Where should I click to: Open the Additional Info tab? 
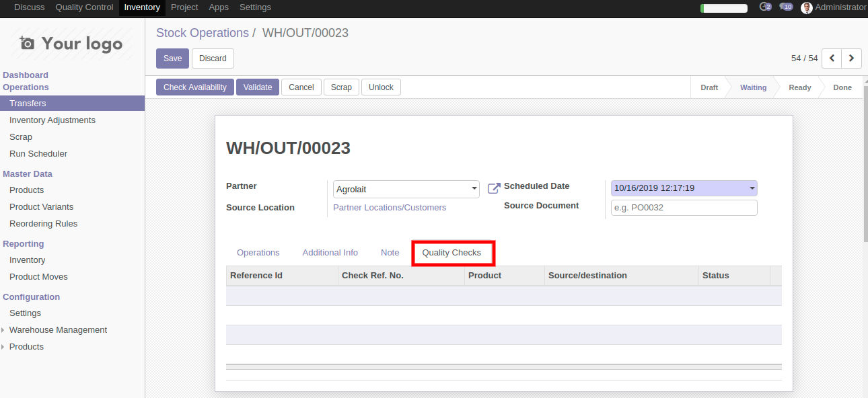coord(330,253)
